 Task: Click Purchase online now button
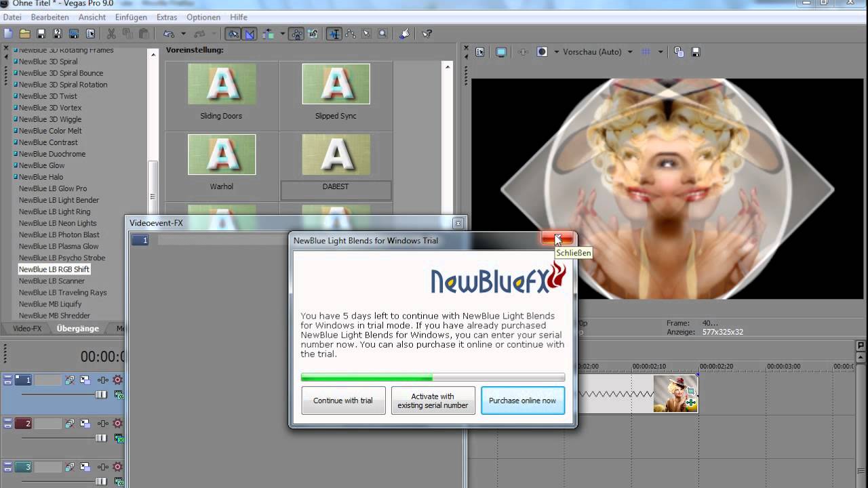tap(523, 401)
